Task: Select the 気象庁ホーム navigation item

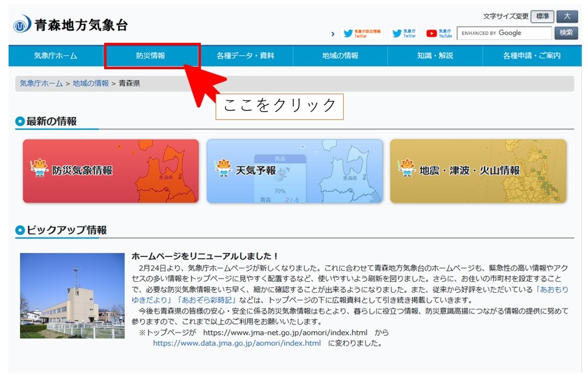Action: (56, 56)
